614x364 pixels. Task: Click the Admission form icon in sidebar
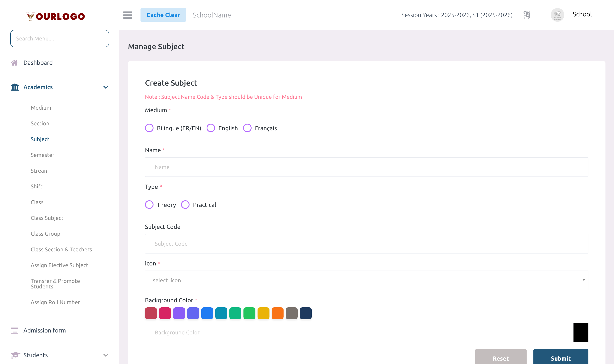pyautogui.click(x=14, y=330)
